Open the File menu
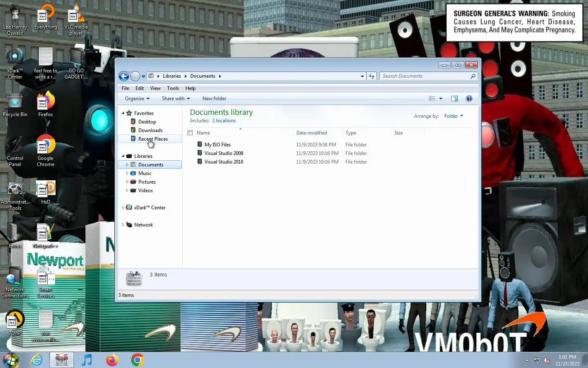This screenshot has width=588, height=368. pos(125,88)
